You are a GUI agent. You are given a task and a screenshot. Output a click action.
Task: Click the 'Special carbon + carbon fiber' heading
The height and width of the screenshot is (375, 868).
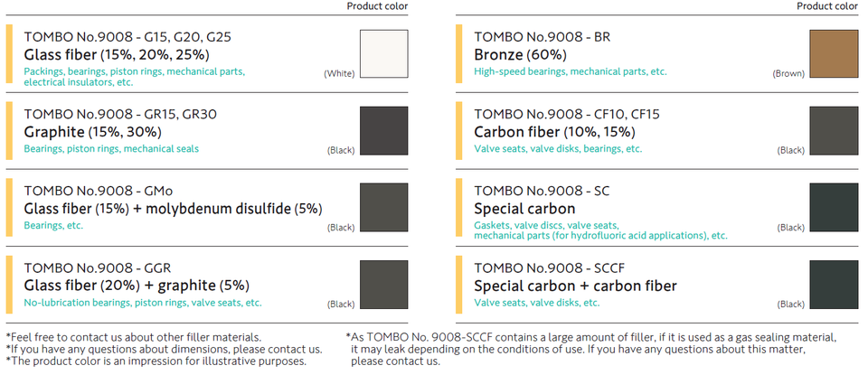coord(575,286)
